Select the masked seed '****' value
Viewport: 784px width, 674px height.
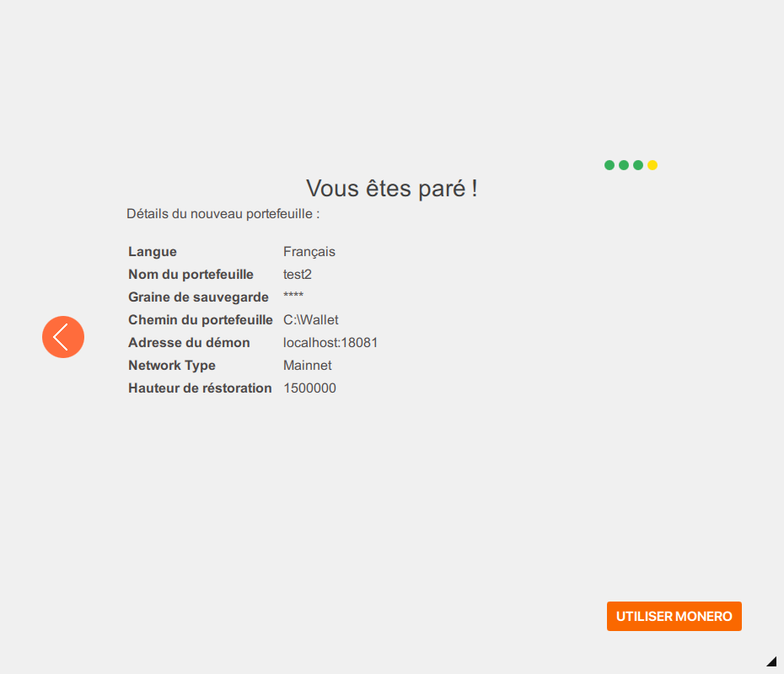click(x=293, y=295)
